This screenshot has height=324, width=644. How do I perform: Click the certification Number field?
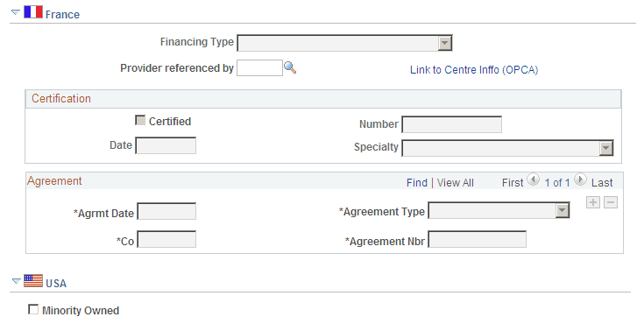(x=452, y=124)
